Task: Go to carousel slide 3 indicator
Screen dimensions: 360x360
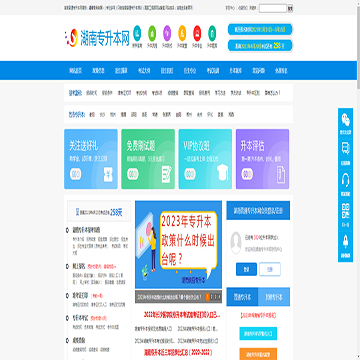Action: (x=216, y=296)
